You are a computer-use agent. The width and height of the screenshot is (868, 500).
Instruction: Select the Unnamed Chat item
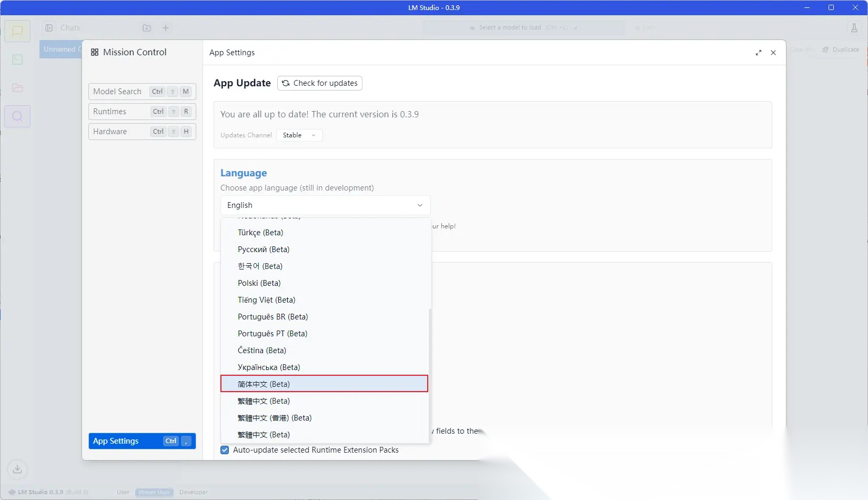(x=61, y=49)
